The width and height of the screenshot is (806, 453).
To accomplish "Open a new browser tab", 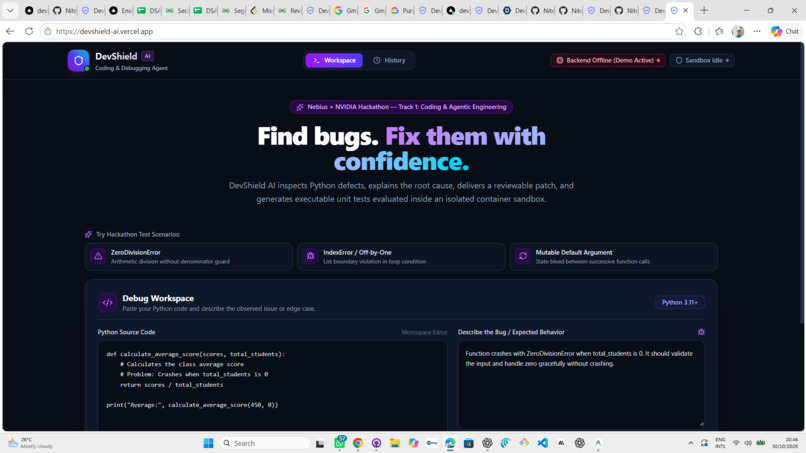I will 704,10.
